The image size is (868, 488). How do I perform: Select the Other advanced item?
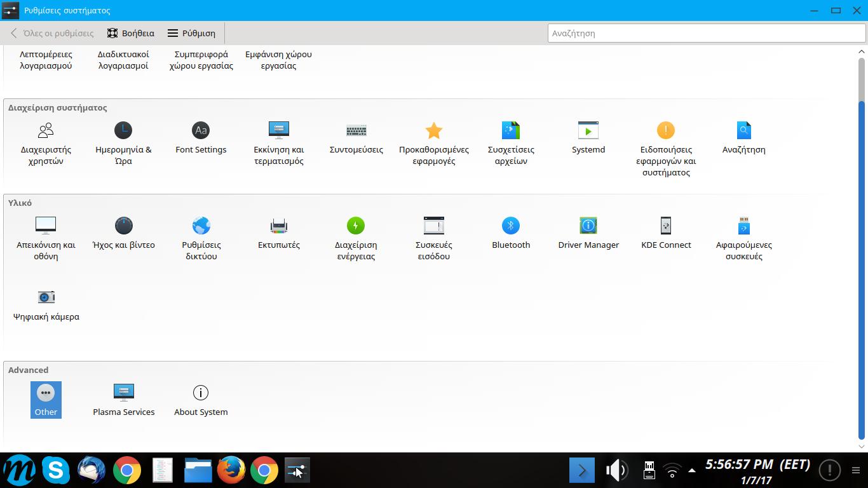[46, 400]
